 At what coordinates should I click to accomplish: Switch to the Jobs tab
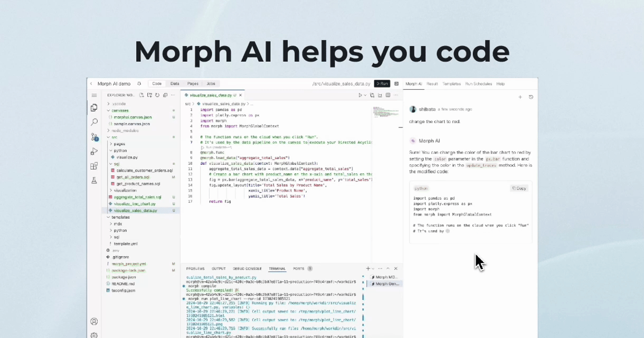[x=211, y=83]
